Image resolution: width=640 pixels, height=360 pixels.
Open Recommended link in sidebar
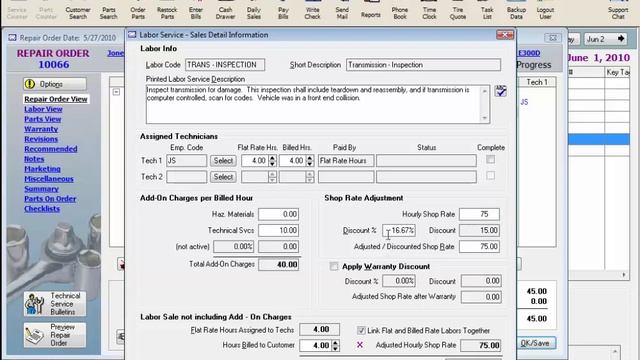pos(51,149)
